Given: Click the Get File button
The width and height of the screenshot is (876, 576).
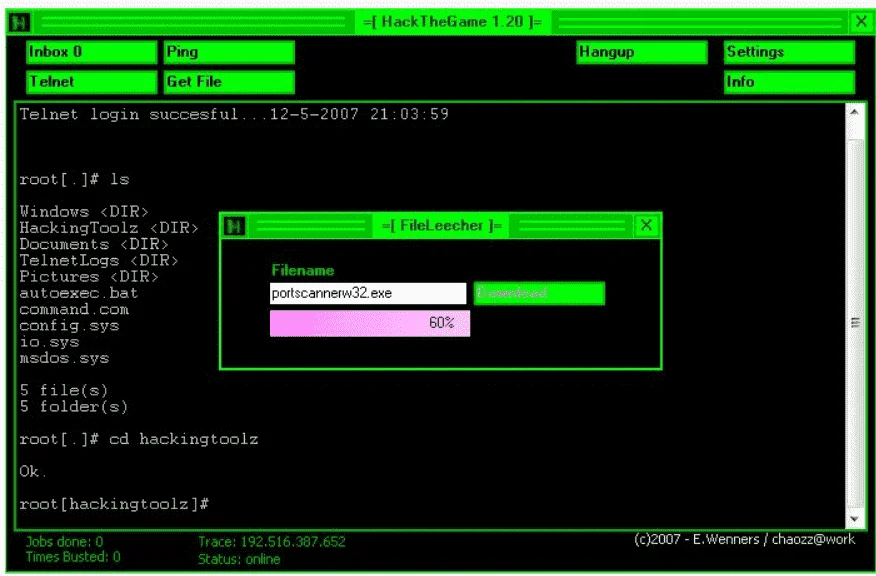Looking at the screenshot, I should click(229, 82).
